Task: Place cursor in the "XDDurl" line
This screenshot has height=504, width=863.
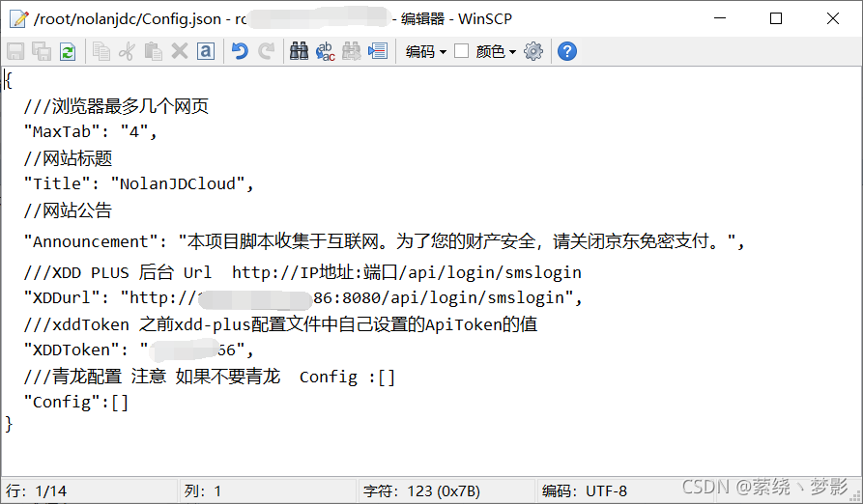Action: (x=302, y=298)
